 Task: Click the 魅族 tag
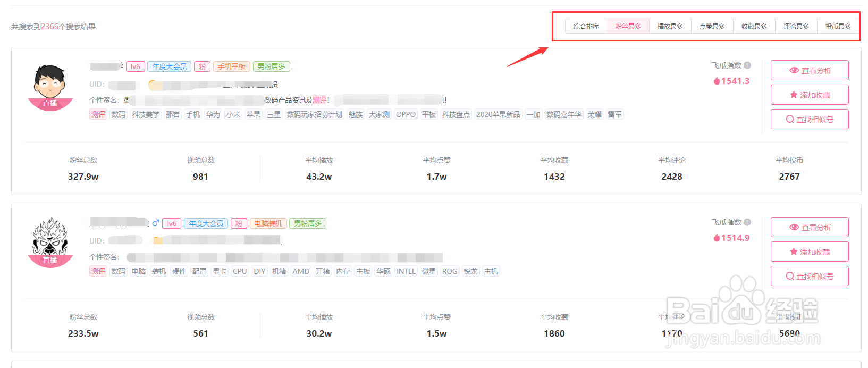356,114
